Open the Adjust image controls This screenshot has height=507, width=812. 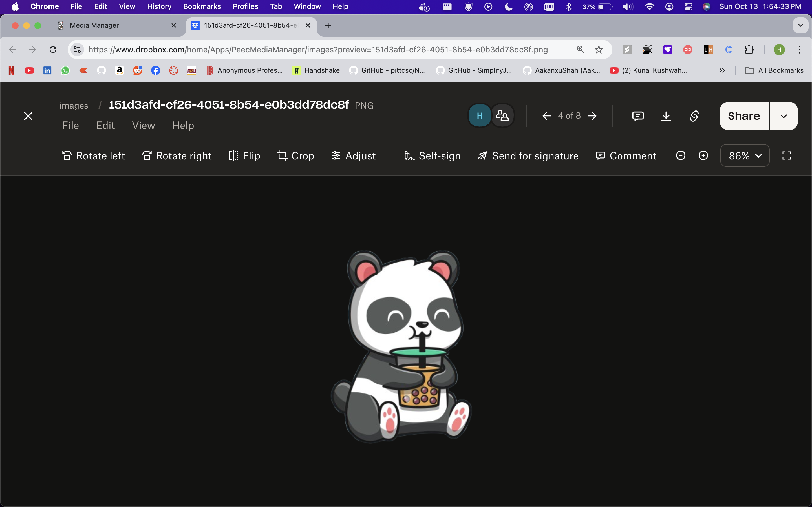[x=354, y=156]
